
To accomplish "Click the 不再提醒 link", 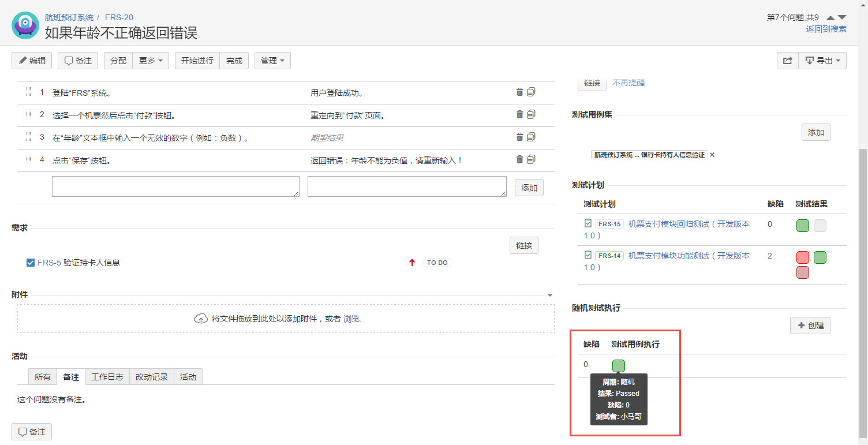I will tap(628, 83).
